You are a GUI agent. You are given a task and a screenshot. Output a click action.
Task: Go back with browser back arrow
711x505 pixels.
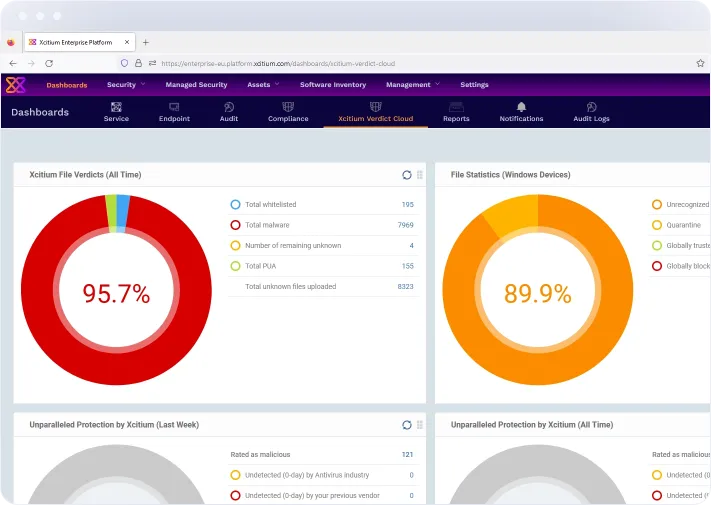pos(13,63)
